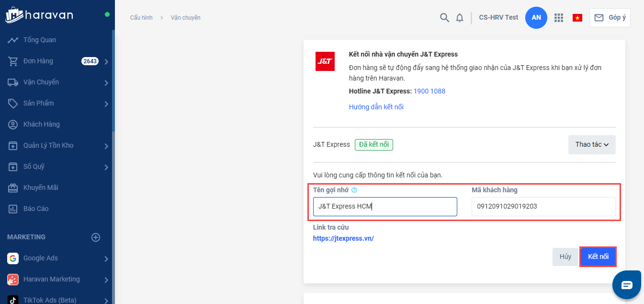644x304 pixels.
Task: Expand the Sản Phẩm submenu chevron
Action: pyautogui.click(x=106, y=104)
